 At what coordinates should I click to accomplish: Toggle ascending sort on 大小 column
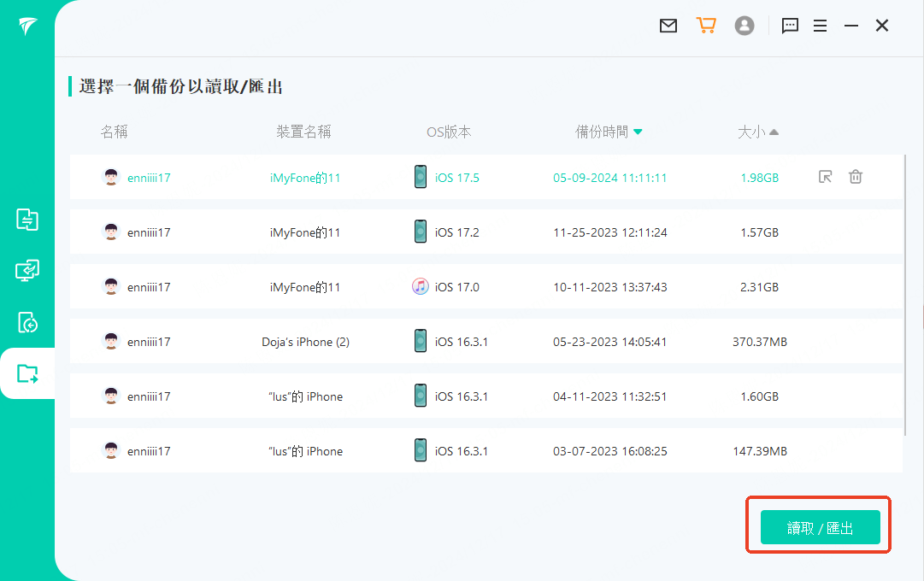point(759,132)
